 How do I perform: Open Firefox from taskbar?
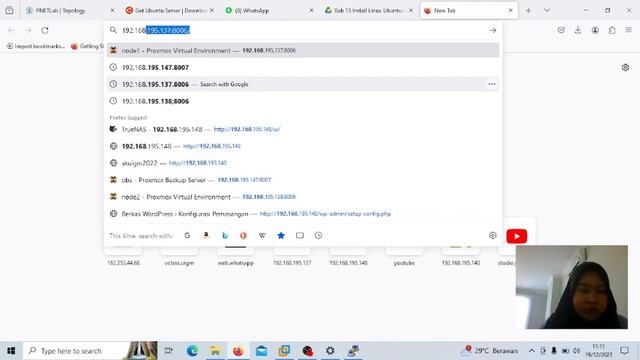coord(238,351)
